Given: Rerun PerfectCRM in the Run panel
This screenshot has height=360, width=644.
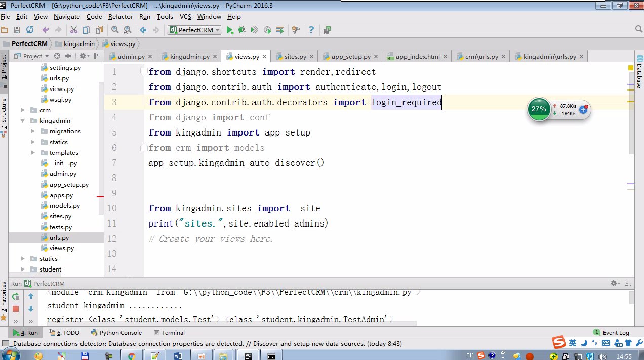Looking at the screenshot, I should pyautogui.click(x=16, y=297).
